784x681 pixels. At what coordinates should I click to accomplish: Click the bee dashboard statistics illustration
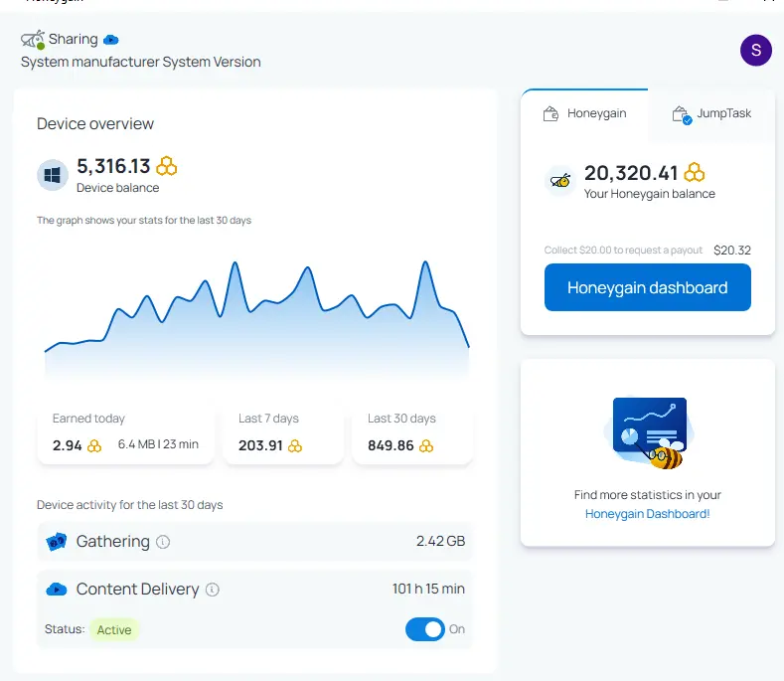pyautogui.click(x=648, y=433)
